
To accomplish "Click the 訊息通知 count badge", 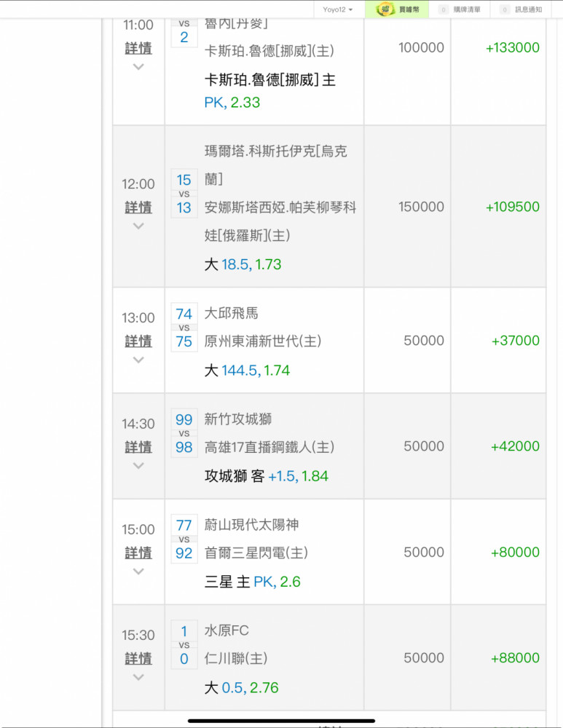I will tap(504, 9).
